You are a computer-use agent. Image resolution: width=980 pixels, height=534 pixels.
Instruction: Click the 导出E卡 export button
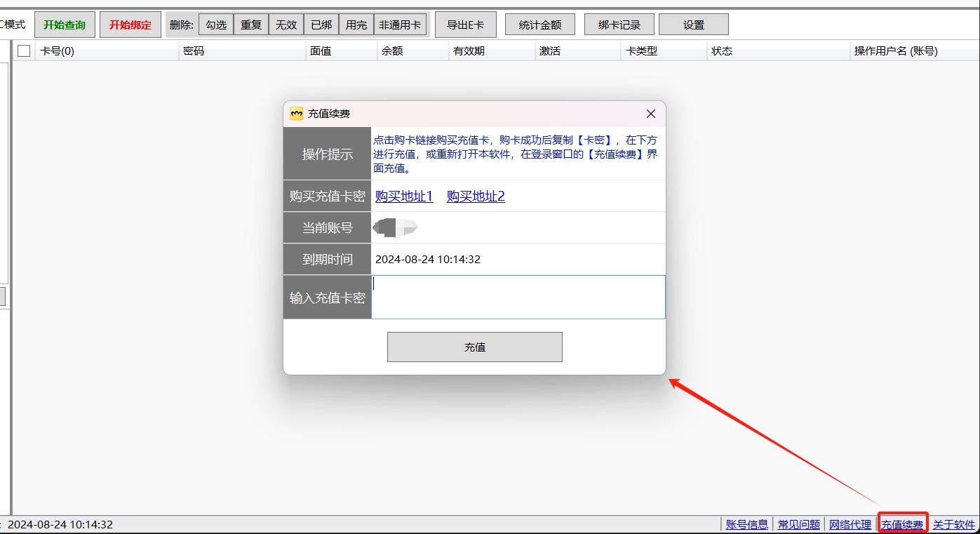click(466, 23)
